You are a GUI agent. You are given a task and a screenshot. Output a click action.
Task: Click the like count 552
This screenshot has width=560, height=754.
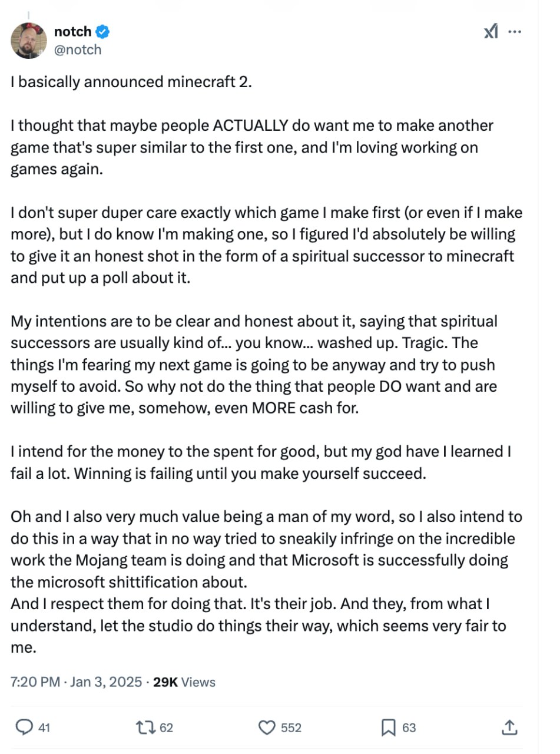click(x=291, y=728)
